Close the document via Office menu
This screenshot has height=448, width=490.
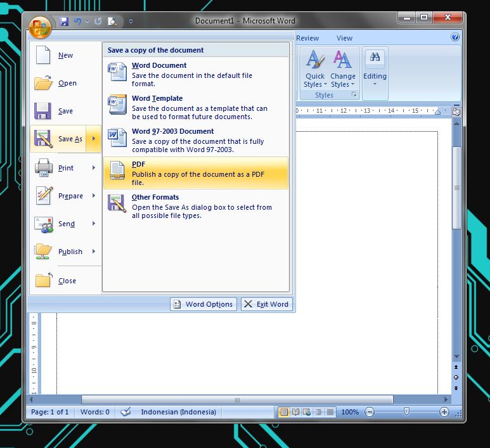click(66, 281)
